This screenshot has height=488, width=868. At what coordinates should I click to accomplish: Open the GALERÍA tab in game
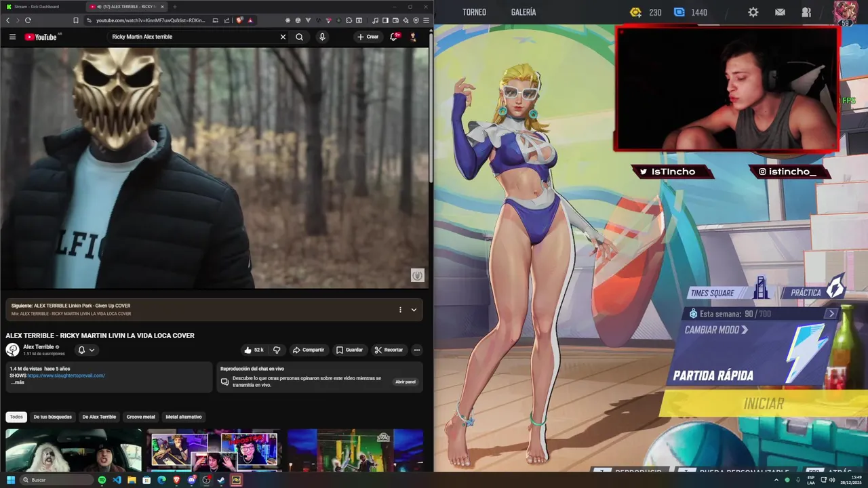point(524,12)
